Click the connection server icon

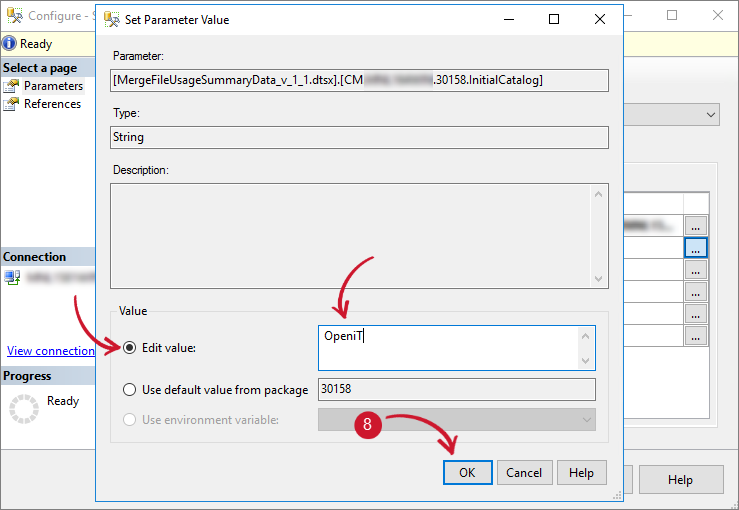(12, 277)
